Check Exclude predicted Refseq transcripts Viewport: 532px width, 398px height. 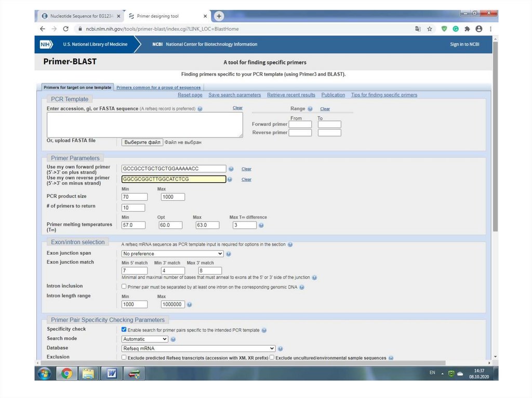coord(124,358)
